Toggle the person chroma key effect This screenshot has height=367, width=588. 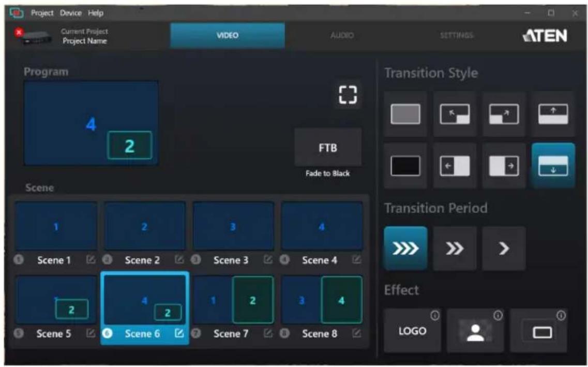tap(475, 331)
